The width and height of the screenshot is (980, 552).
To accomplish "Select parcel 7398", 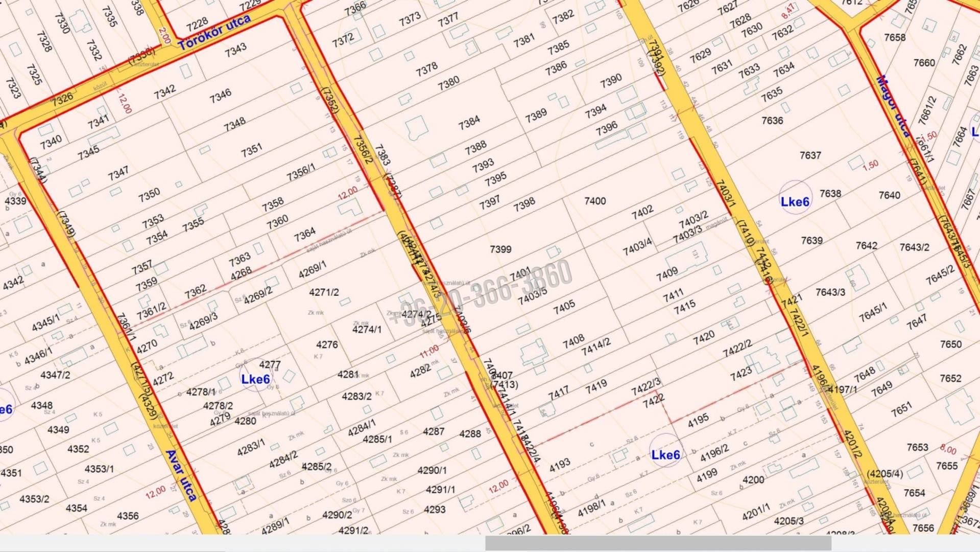I will pyautogui.click(x=524, y=204).
